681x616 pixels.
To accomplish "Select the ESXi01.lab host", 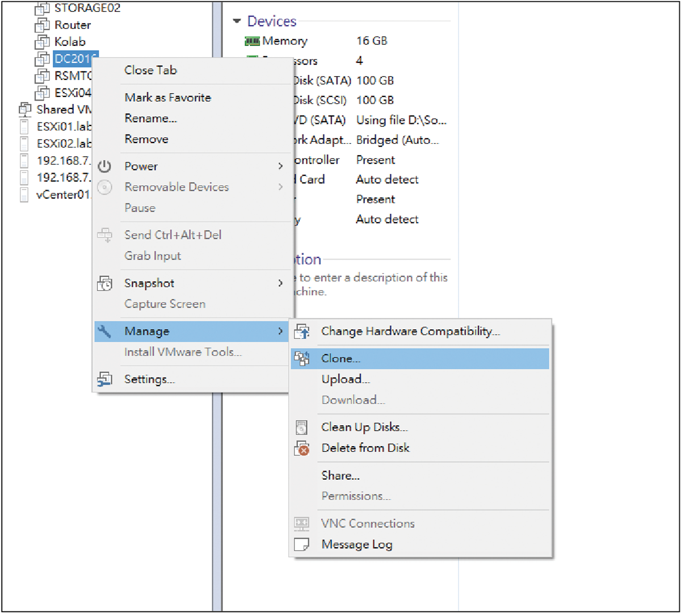I will (64, 127).
